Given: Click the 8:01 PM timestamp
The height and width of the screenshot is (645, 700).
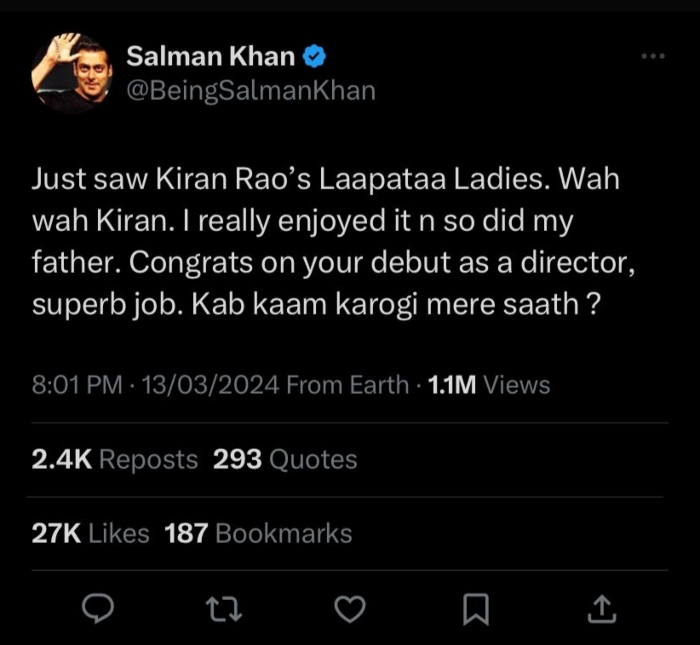Looking at the screenshot, I should point(77,384).
